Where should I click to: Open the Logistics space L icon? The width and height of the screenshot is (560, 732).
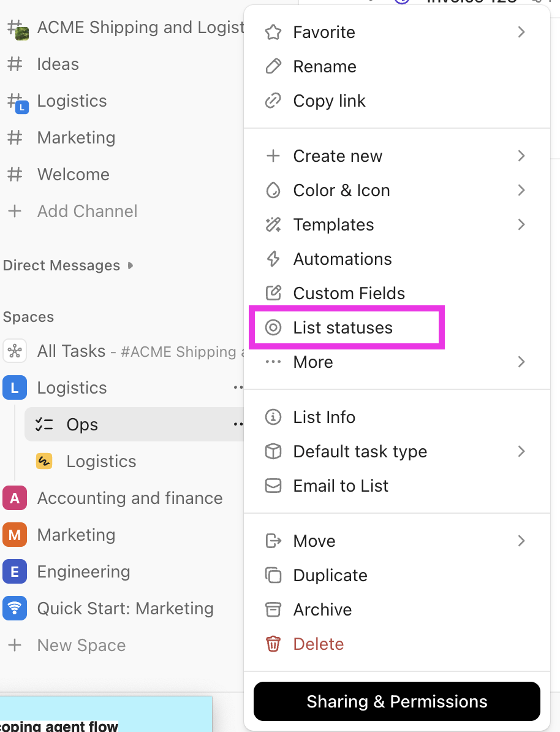coord(15,387)
